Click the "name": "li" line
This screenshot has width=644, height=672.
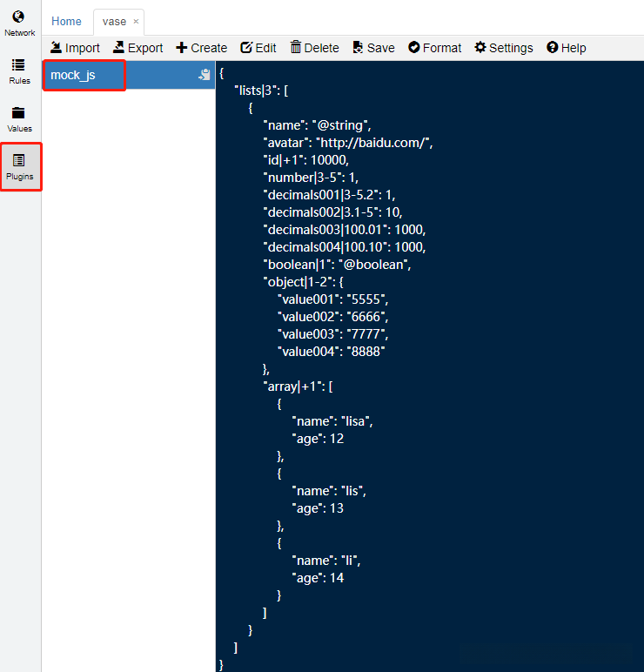(x=326, y=561)
